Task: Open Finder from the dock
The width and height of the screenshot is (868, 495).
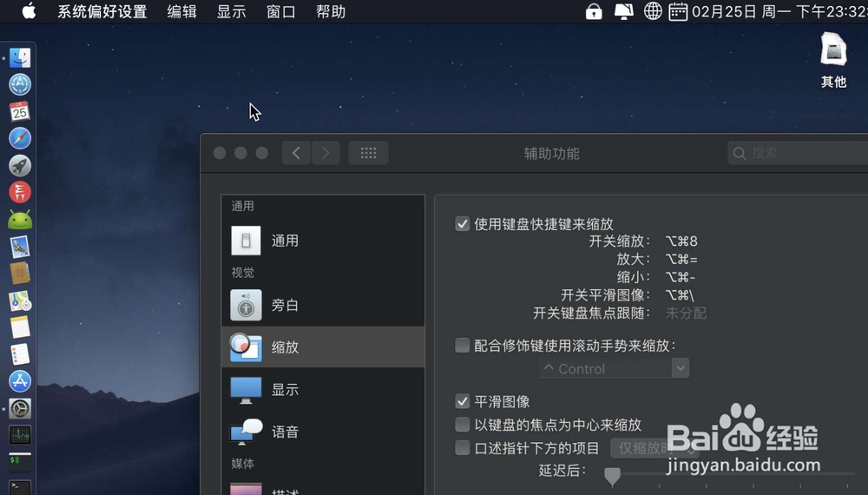Action: pyautogui.click(x=20, y=58)
